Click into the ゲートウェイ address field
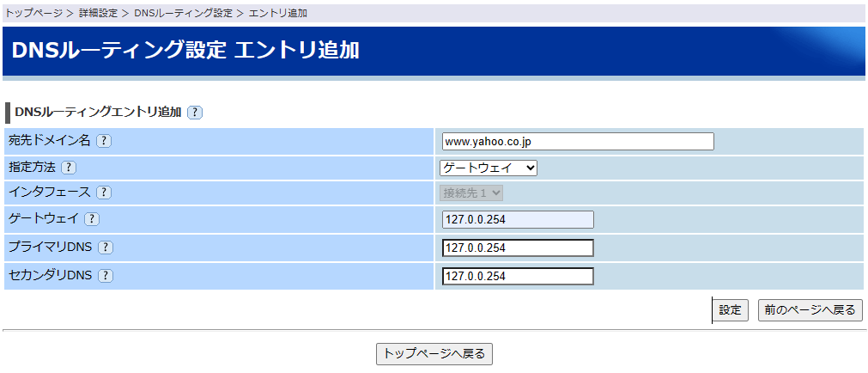The width and height of the screenshot is (868, 373). click(518, 219)
